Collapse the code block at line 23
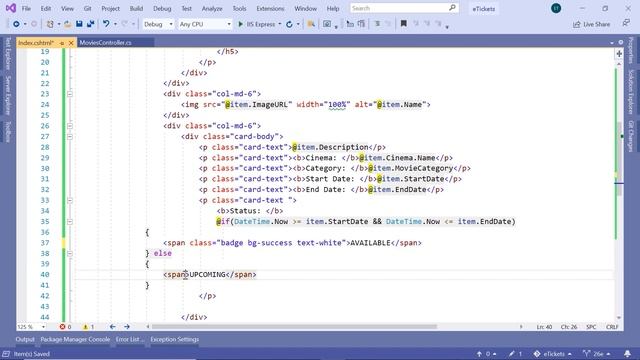Screen dimensions: 640x360 pos(70,94)
